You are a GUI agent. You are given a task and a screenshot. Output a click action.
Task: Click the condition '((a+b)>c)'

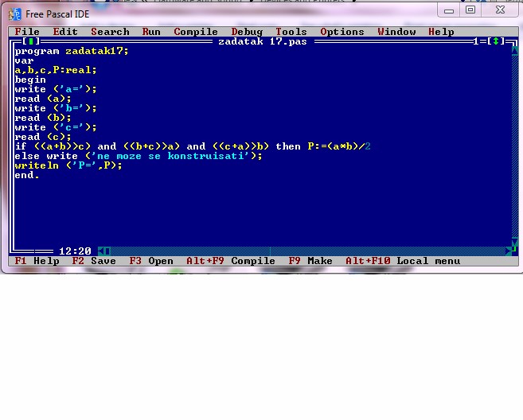point(62,146)
